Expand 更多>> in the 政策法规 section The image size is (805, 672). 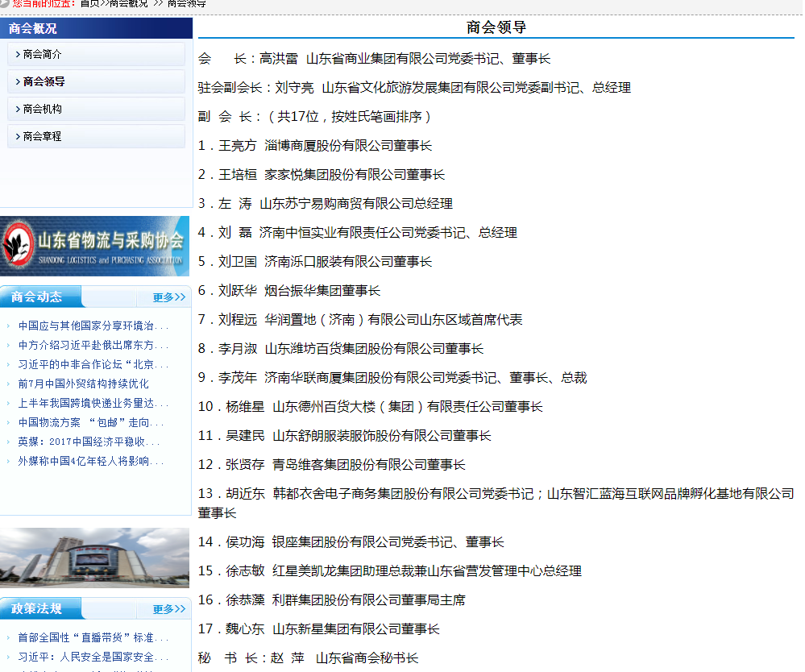(169, 609)
